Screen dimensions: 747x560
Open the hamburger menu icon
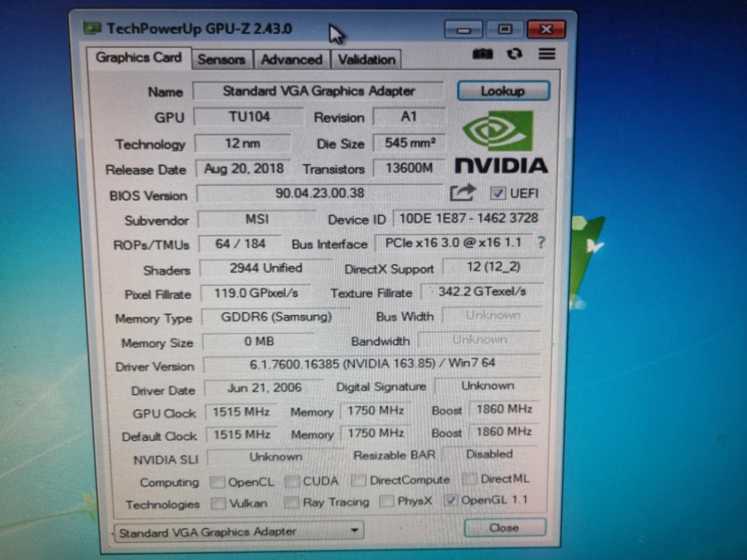click(547, 54)
